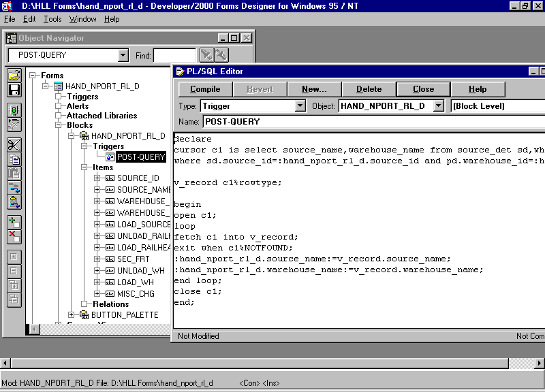The width and height of the screenshot is (545, 392).
Task: Open the Window menu
Action: [82, 19]
